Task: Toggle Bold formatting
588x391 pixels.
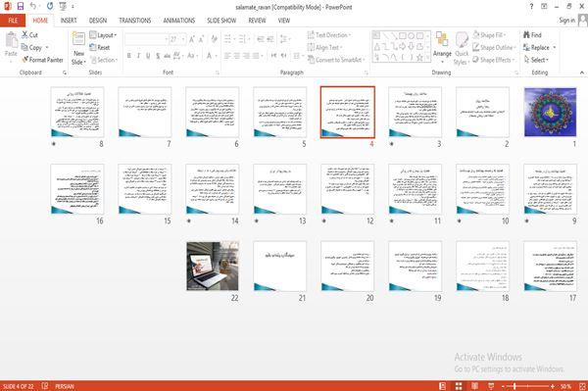Action: coord(129,56)
